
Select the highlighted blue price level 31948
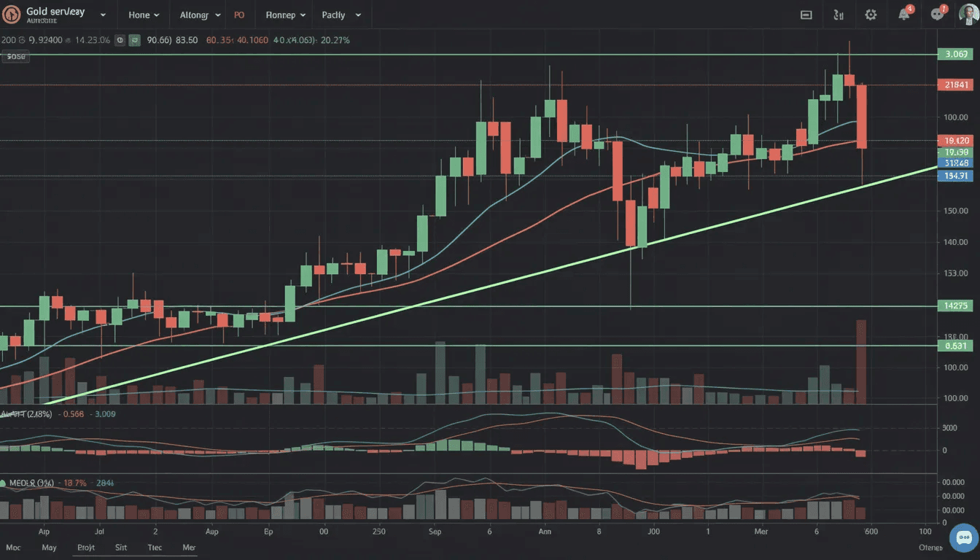click(955, 163)
